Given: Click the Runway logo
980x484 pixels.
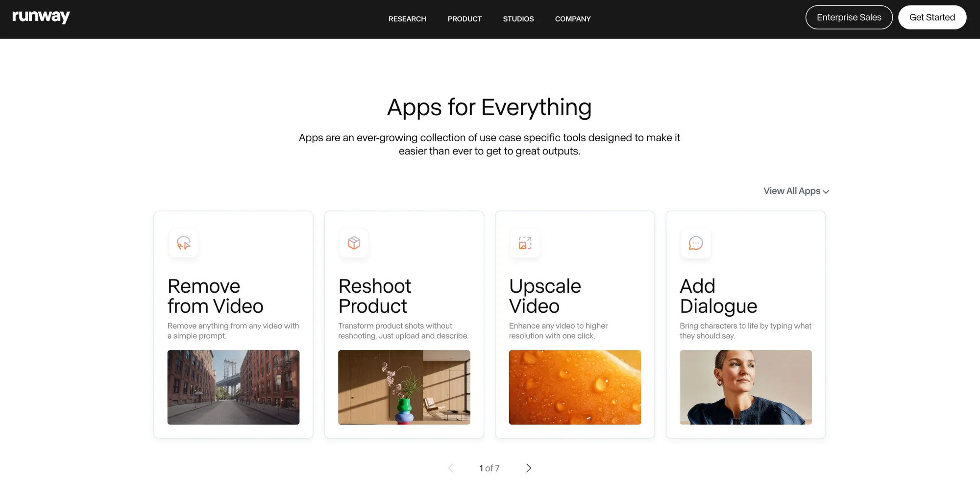Looking at the screenshot, I should pyautogui.click(x=41, y=17).
